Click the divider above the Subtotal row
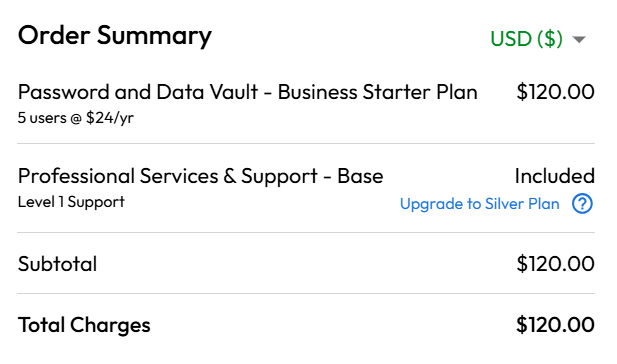Screen dimensions: 617x364 pos(306,233)
